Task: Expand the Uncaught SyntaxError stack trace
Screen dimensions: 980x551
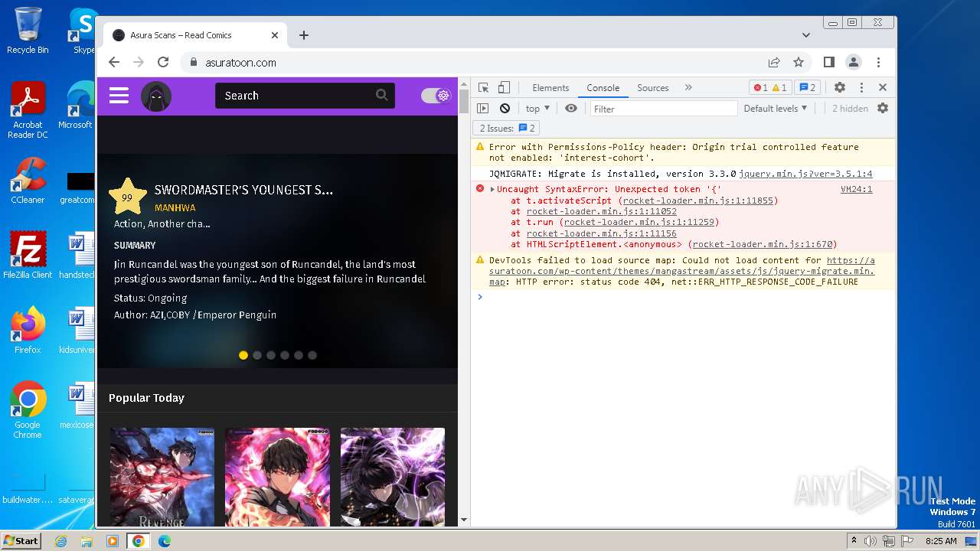Action: 493,190
